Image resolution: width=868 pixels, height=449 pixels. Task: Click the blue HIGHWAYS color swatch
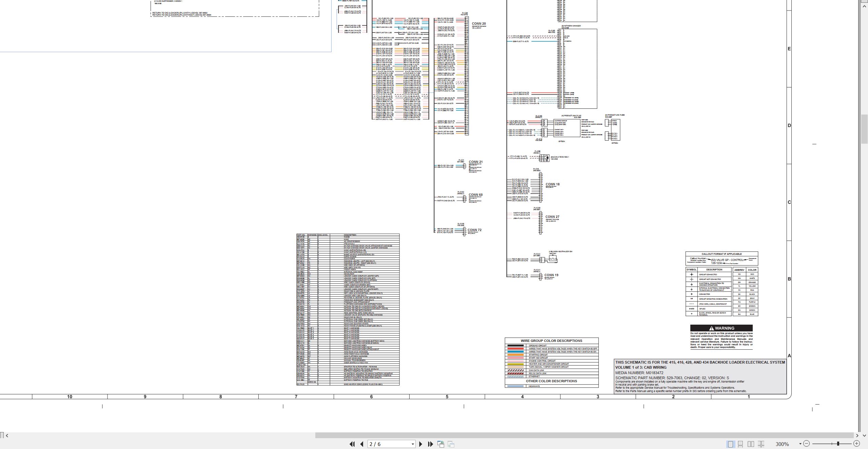pyautogui.click(x=515, y=386)
